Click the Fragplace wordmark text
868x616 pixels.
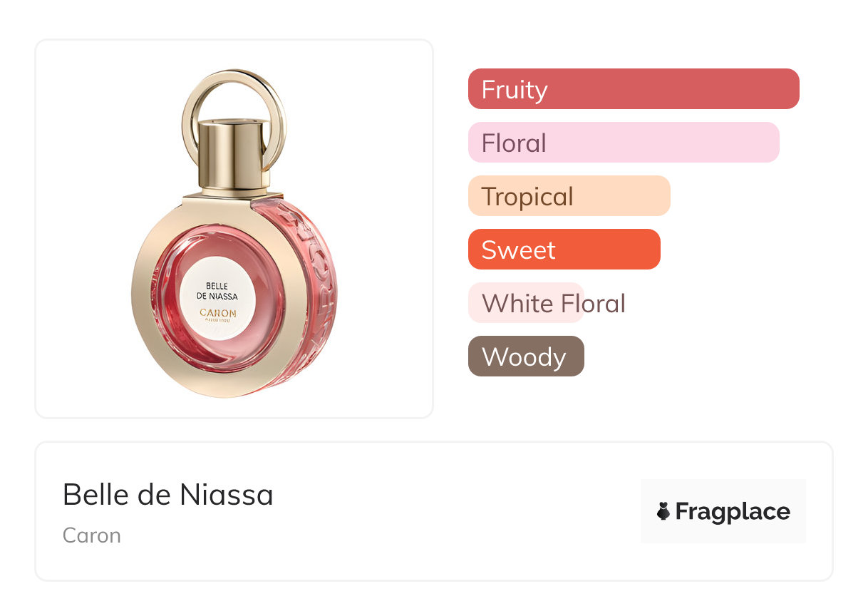[x=733, y=511]
